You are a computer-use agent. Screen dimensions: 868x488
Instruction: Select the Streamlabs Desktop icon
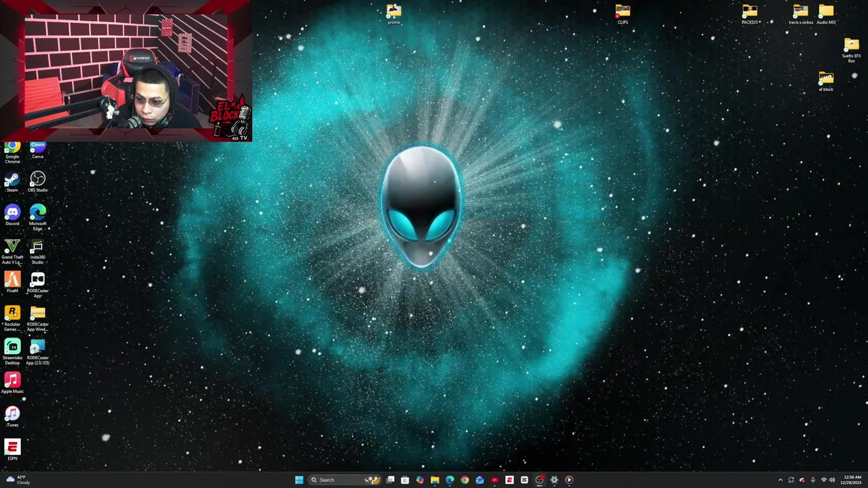click(x=12, y=352)
